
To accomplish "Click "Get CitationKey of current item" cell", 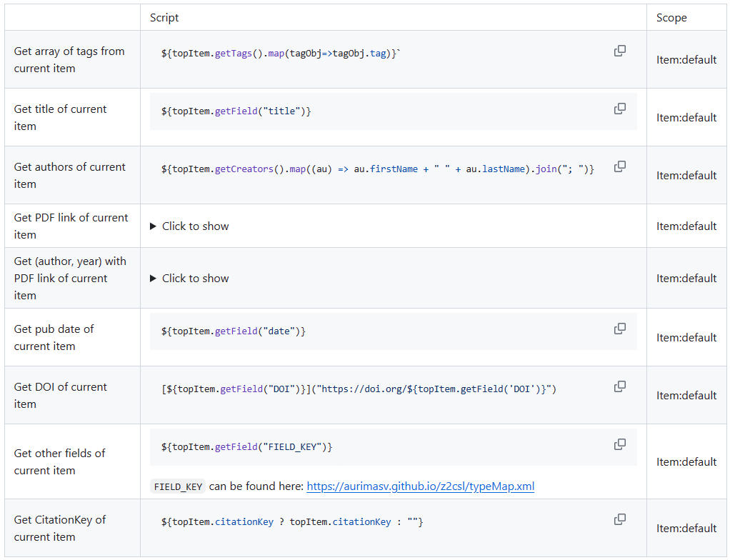I will pos(60,529).
